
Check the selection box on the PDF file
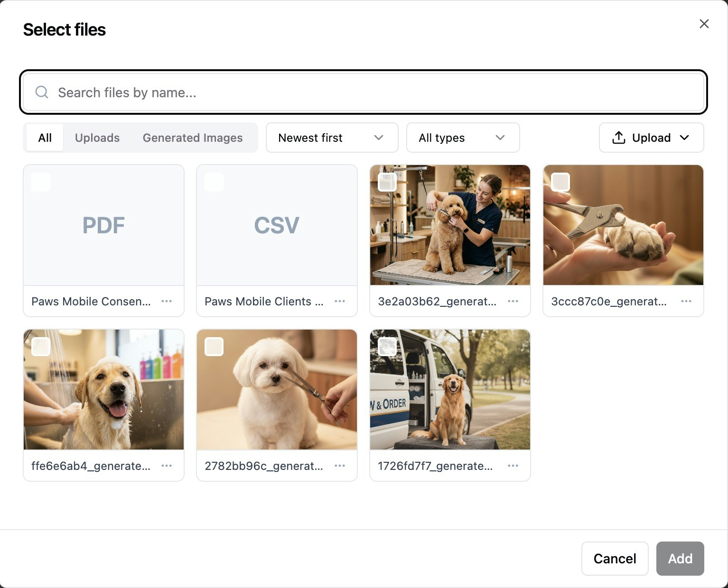coord(40,182)
